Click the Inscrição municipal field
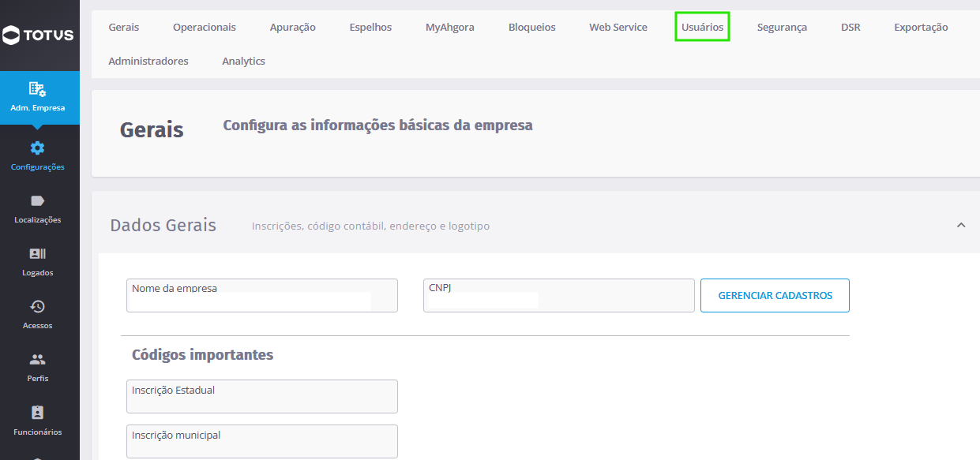 (x=262, y=441)
